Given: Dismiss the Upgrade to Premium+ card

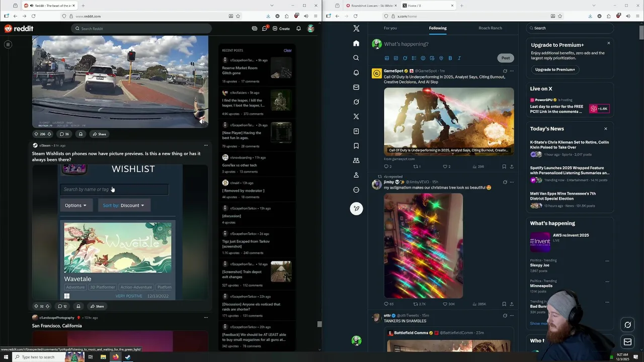Looking at the screenshot, I should tap(608, 43).
